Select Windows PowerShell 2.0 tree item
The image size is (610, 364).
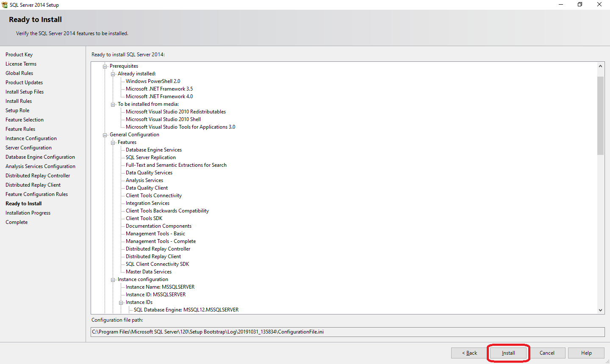153,81
